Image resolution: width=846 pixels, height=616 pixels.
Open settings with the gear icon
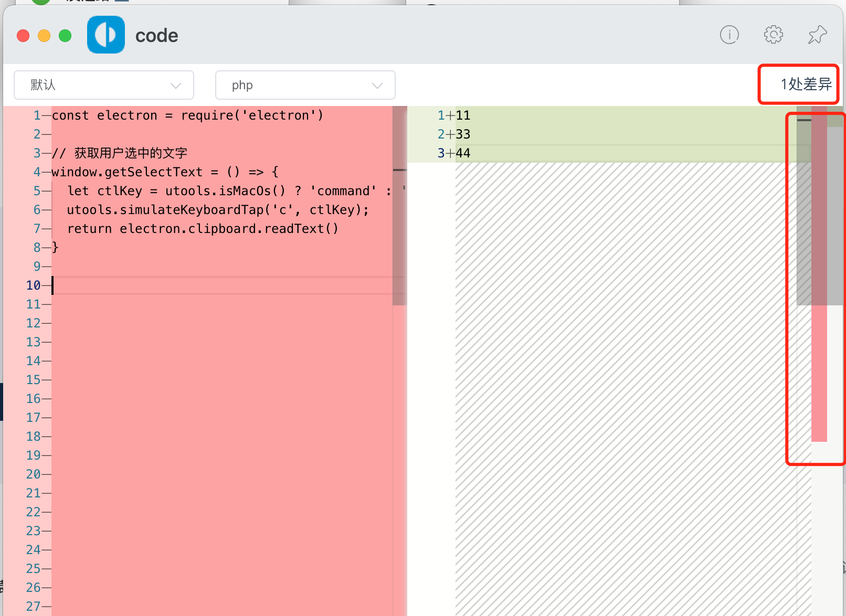tap(773, 35)
